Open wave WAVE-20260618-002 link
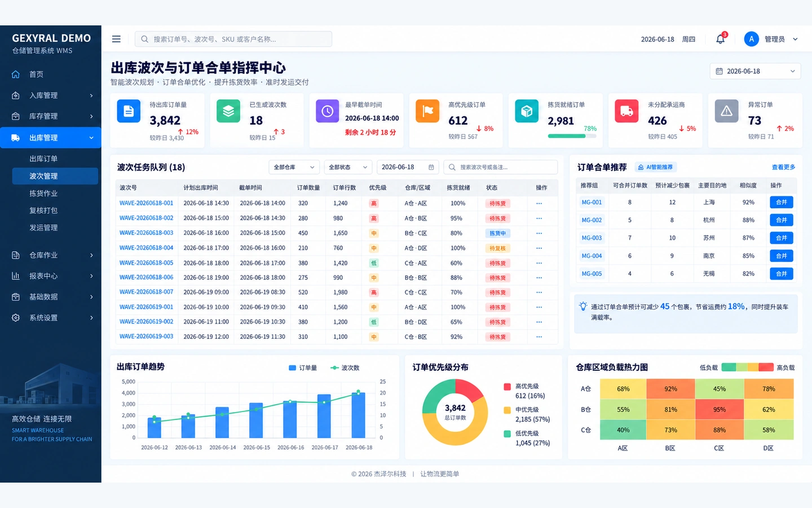 pyautogui.click(x=147, y=218)
